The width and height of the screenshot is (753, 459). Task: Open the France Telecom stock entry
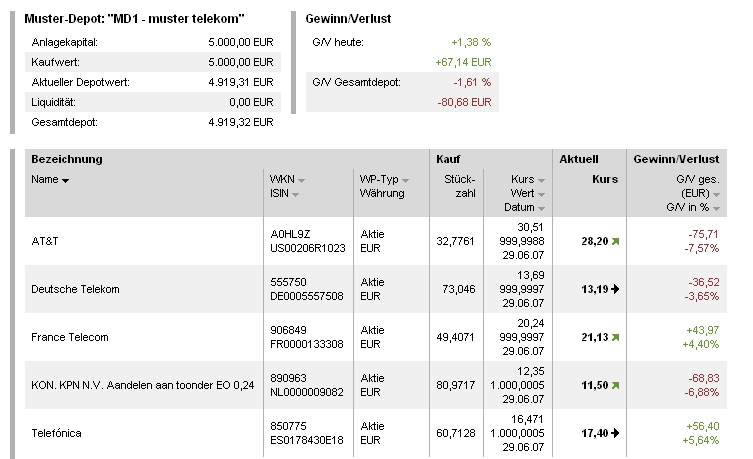(x=70, y=337)
